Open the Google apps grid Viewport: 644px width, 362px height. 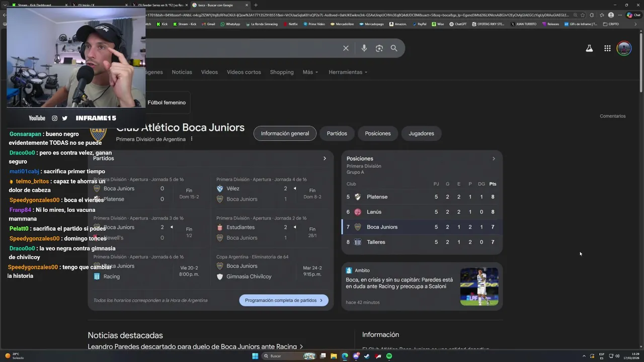point(607,48)
